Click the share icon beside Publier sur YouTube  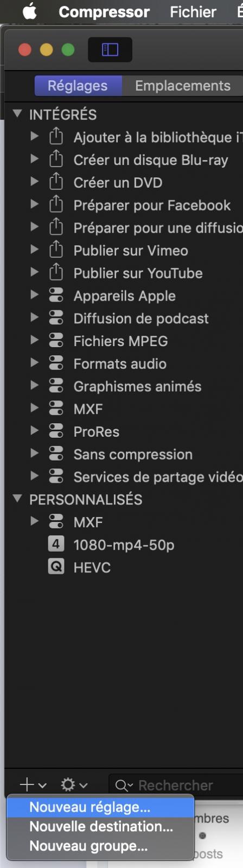(56, 272)
